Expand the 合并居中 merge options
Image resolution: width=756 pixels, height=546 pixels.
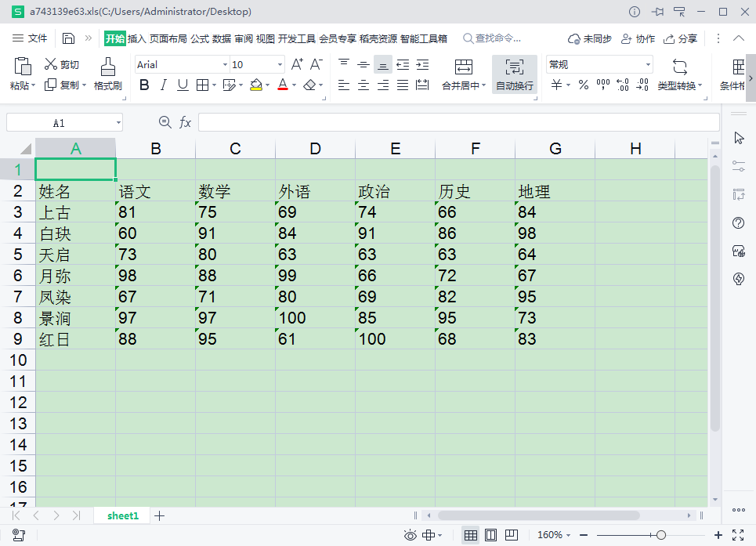coord(483,86)
